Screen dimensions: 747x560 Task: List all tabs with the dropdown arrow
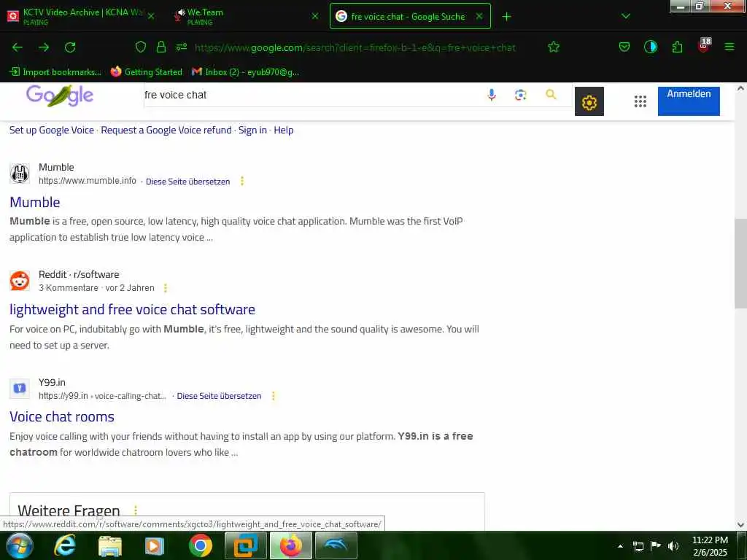tap(626, 16)
